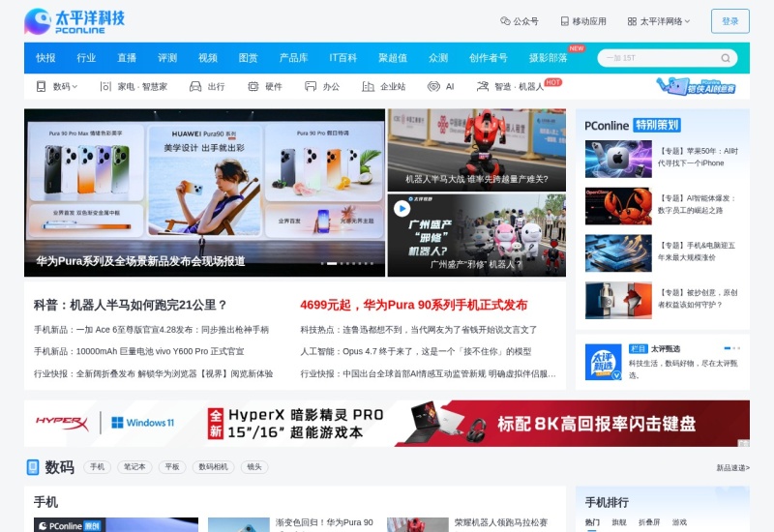Open 10000mAh vivo Y600 Pro news link
774x532 pixels.
point(138,351)
